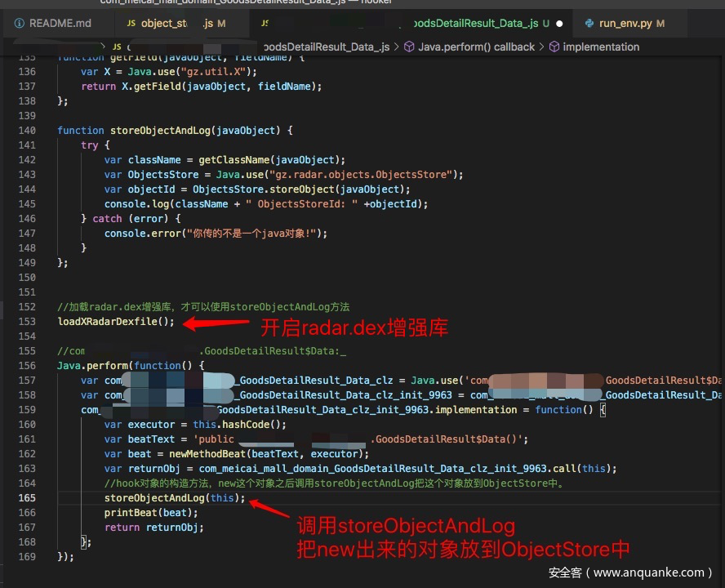Expand the Java.perform() callback breadcrumb

pyautogui.click(x=476, y=47)
